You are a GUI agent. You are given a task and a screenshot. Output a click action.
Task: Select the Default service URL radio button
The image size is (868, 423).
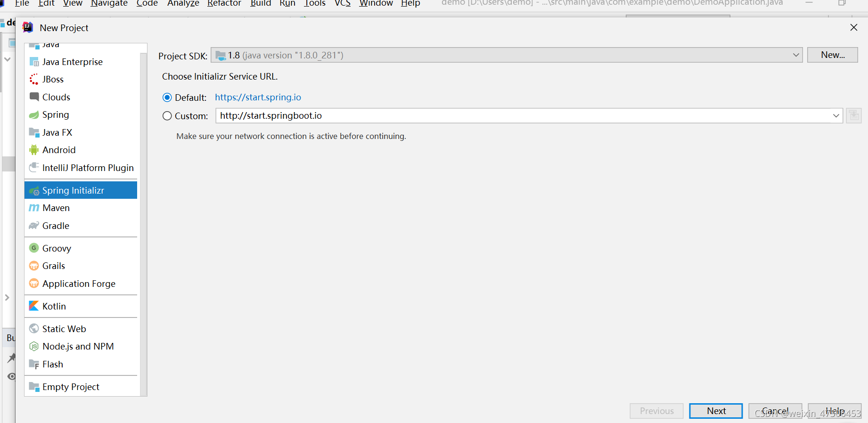click(167, 98)
